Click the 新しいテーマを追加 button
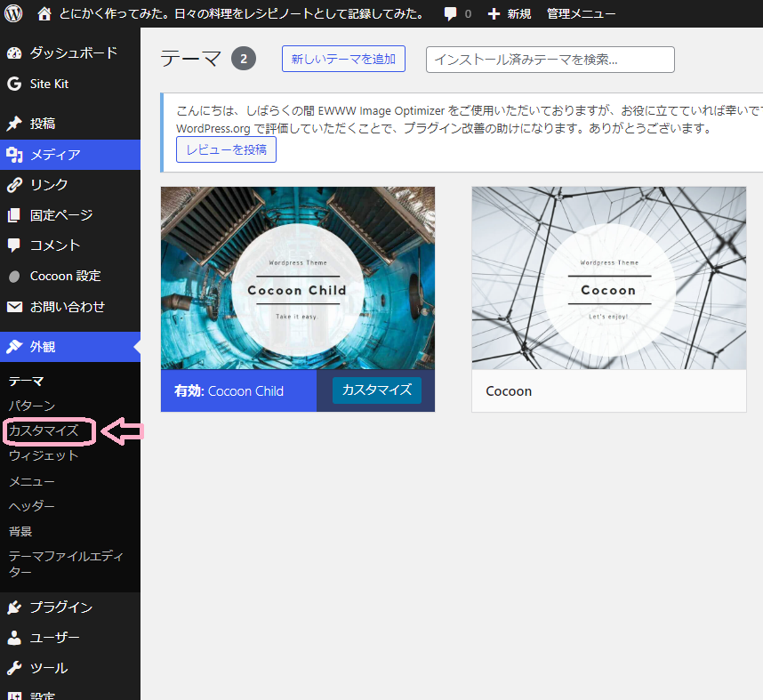The image size is (763, 700). tap(343, 59)
